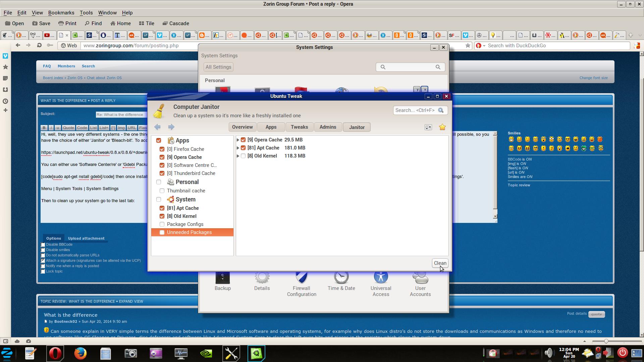Uncheck the Opera Cache checkbox in sidebar

coord(162,157)
